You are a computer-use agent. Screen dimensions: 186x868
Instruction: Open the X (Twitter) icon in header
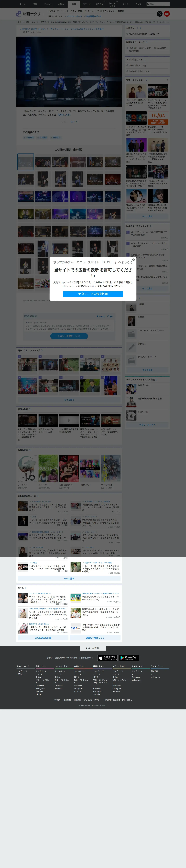click(x=160, y=14)
